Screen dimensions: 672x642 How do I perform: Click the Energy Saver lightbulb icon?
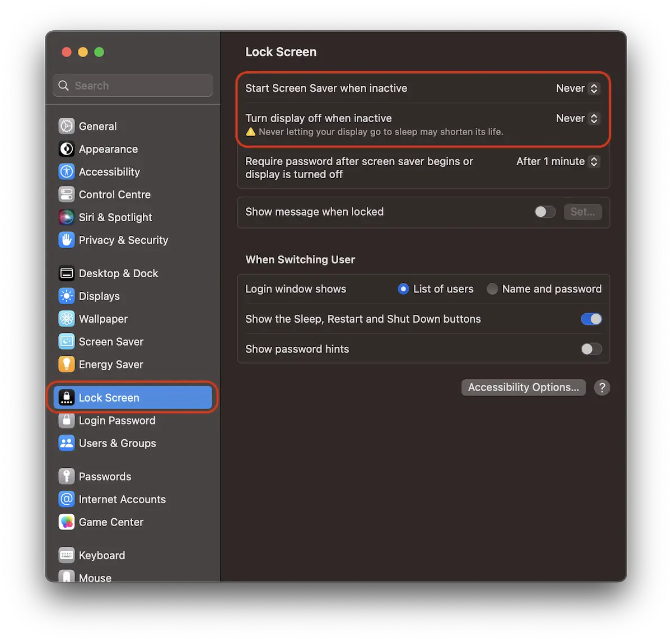pos(67,364)
